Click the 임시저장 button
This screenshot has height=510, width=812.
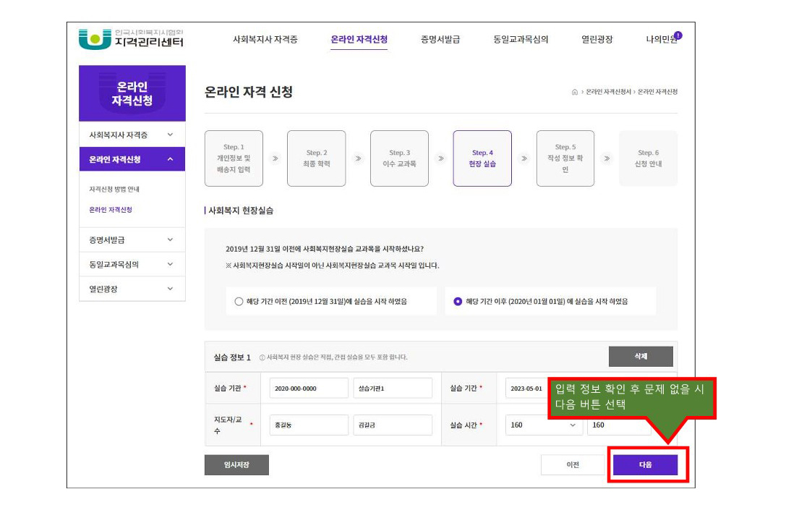[236, 465]
